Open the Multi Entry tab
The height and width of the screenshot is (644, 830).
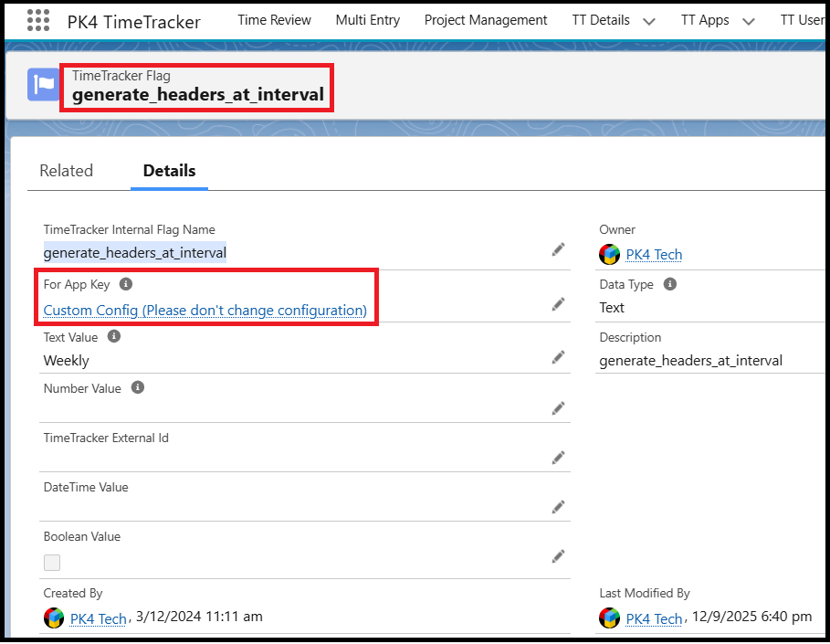click(368, 20)
